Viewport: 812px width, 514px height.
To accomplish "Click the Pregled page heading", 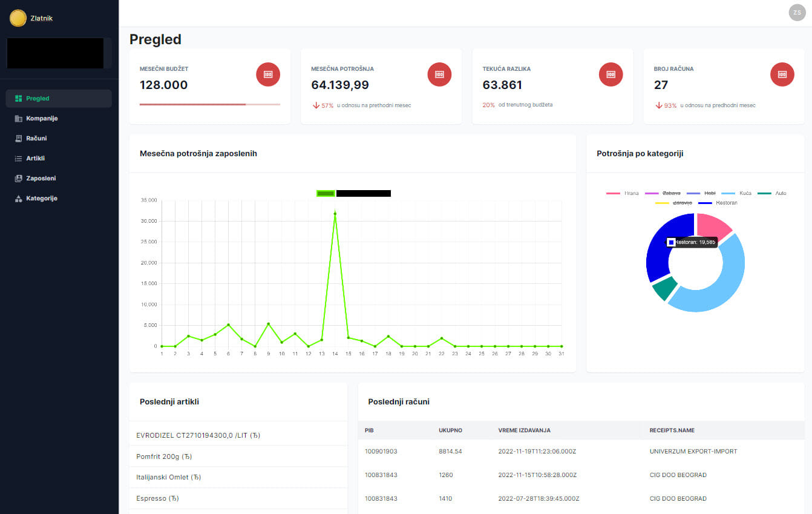I will tap(156, 39).
